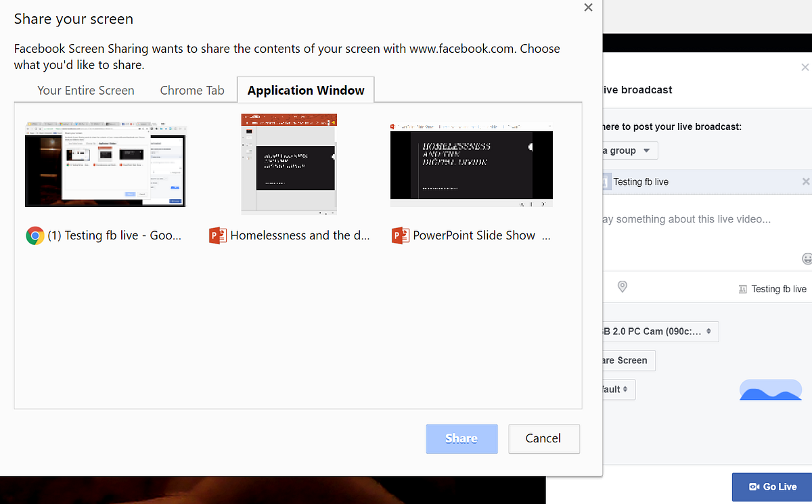812x504 pixels.
Task: Open the group selection dropdown
Action: pyautogui.click(x=629, y=151)
